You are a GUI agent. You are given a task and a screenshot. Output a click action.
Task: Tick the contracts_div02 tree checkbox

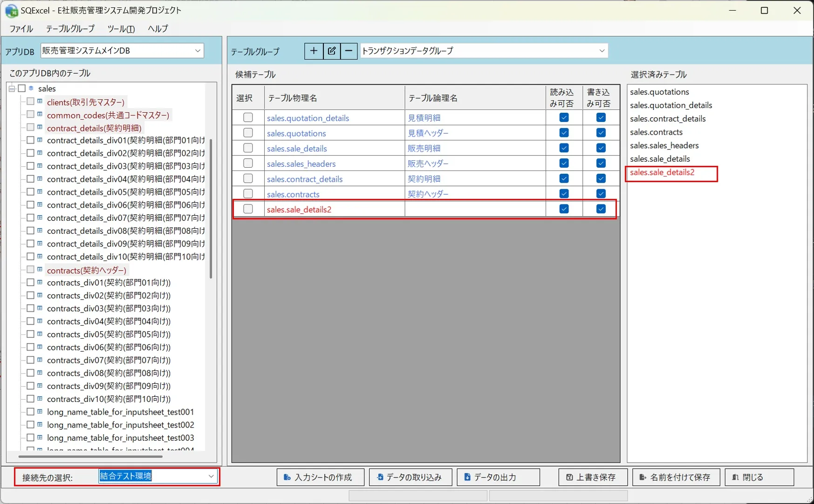coord(30,295)
